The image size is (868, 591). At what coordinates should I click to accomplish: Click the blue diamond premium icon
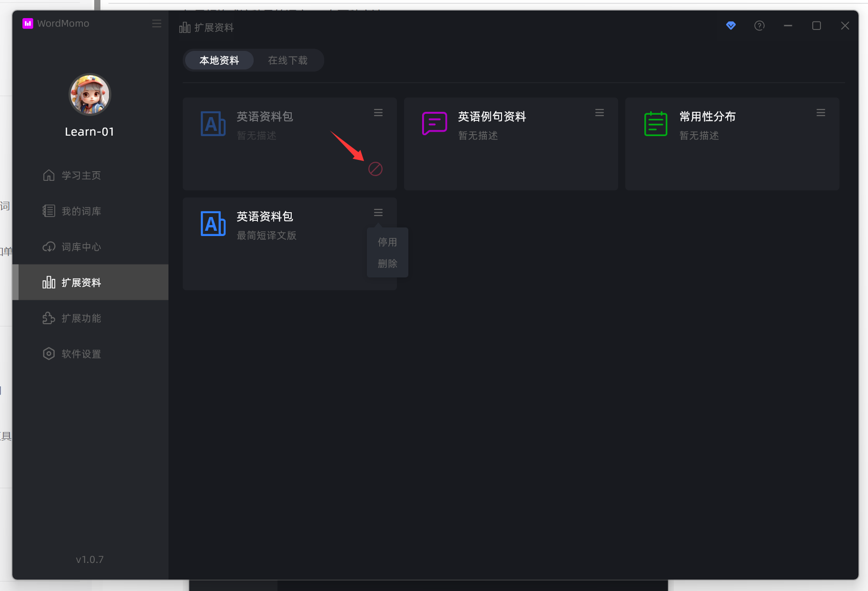click(x=731, y=26)
